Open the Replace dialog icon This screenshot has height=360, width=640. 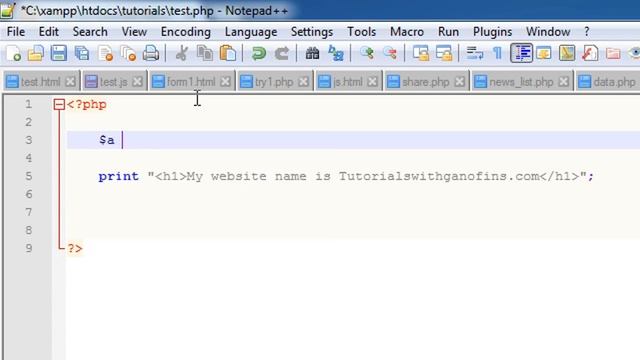pos(336,53)
